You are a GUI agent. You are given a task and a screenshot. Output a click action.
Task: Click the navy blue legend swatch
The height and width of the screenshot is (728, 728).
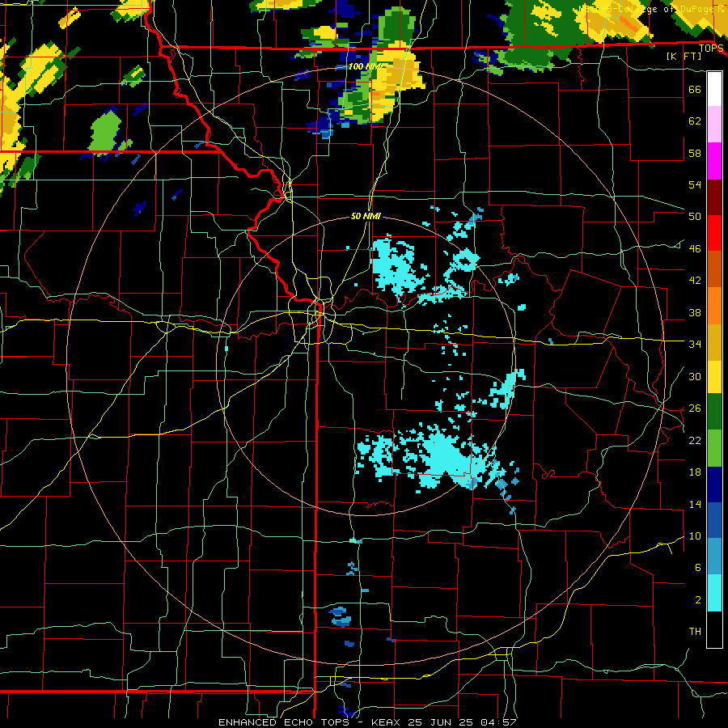714,485
